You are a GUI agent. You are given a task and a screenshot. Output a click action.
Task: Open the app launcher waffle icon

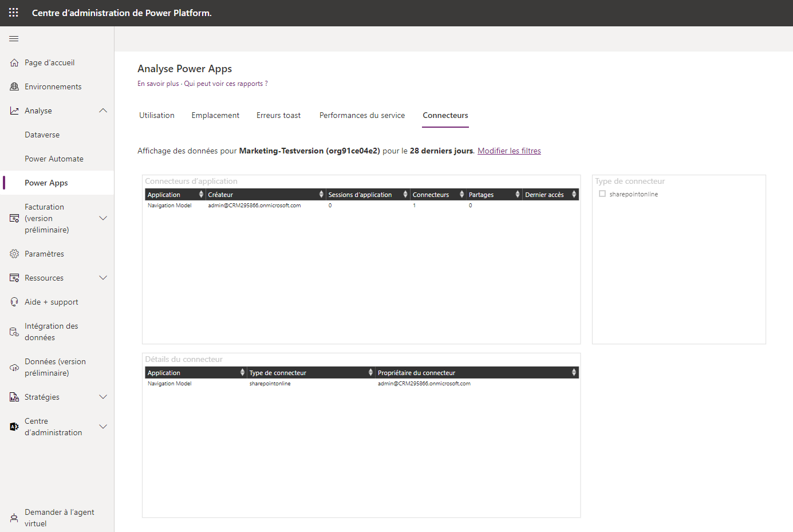coord(14,13)
